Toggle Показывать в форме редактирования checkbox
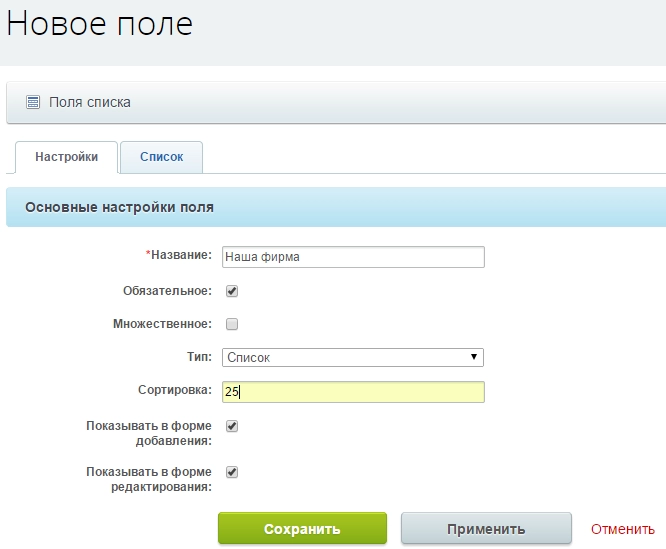The image size is (666, 549). tap(232, 472)
